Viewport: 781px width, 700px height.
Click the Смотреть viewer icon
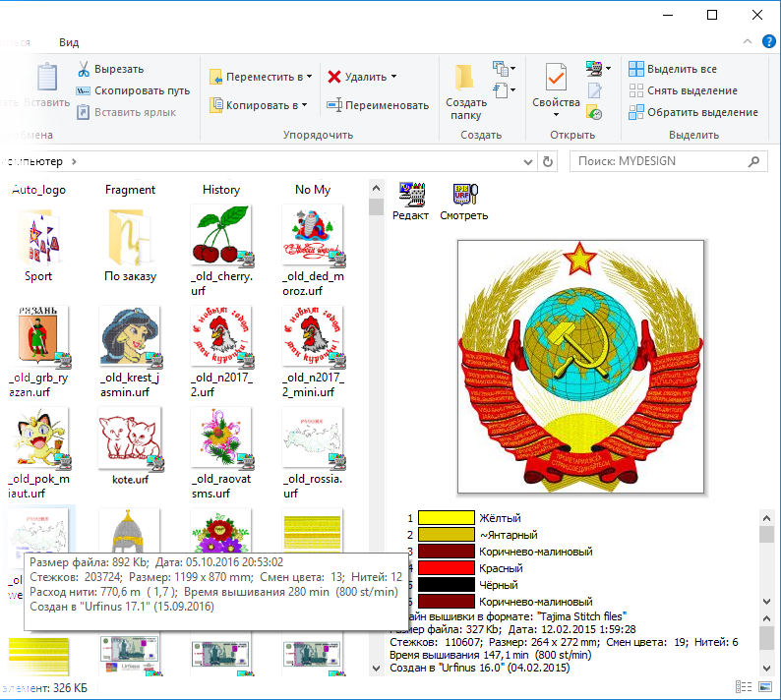(x=463, y=195)
